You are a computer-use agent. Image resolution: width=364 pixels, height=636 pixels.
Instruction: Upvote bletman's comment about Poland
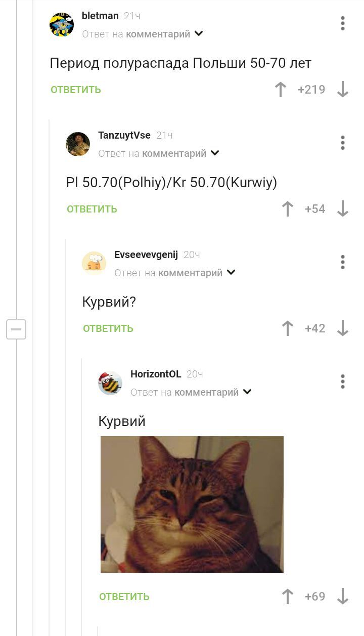[x=281, y=90]
